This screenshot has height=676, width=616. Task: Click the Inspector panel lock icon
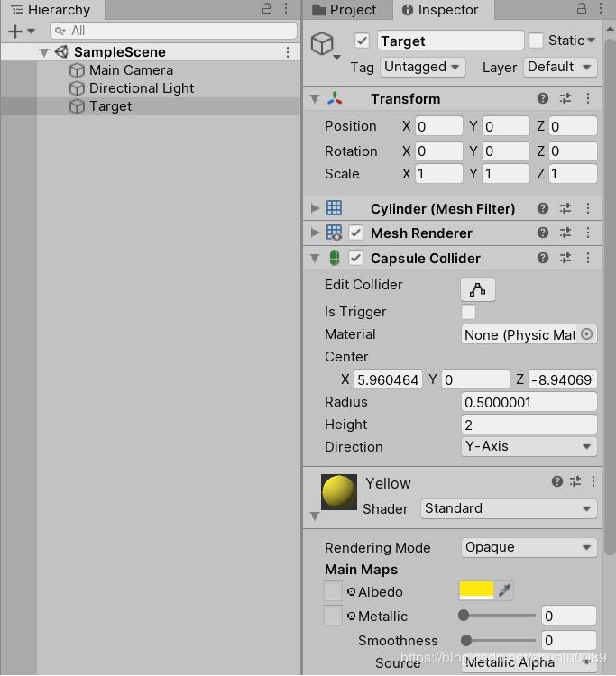tap(582, 9)
